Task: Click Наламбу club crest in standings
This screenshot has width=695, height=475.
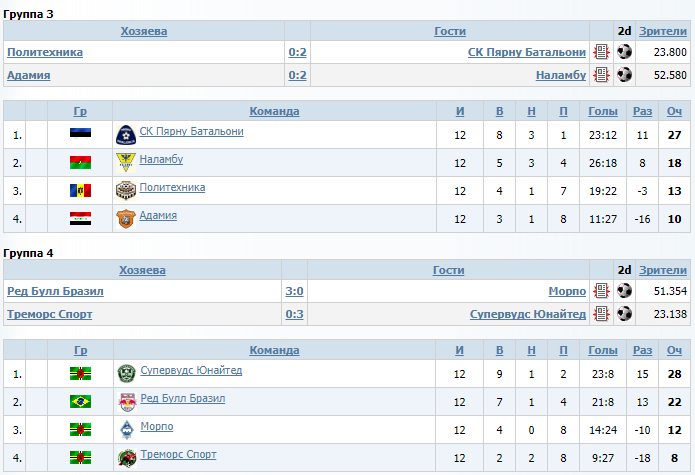Action: pos(126,163)
